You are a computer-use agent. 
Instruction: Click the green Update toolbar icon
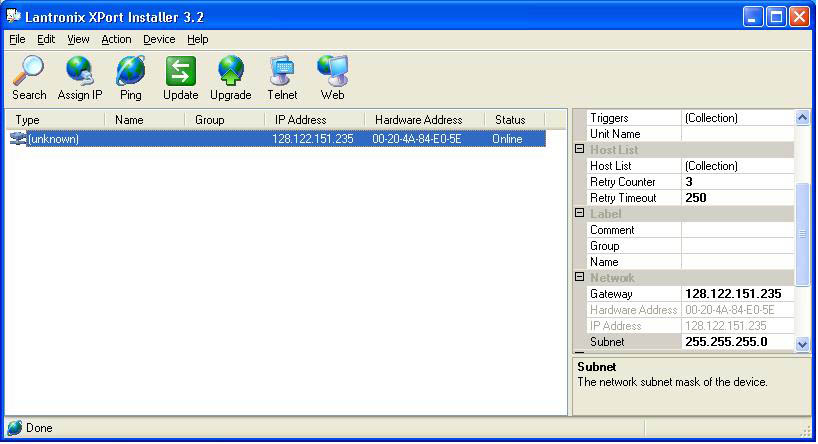(x=181, y=71)
